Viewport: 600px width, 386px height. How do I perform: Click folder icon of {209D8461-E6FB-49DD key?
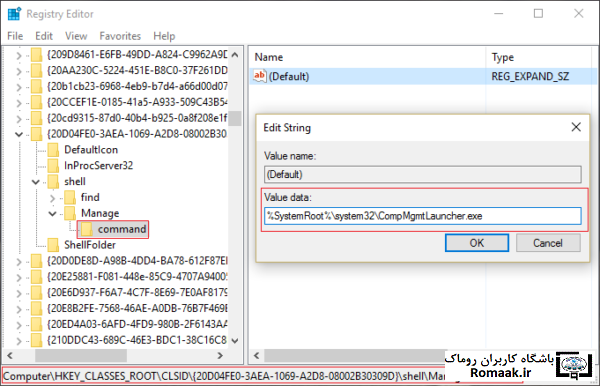(x=36, y=55)
